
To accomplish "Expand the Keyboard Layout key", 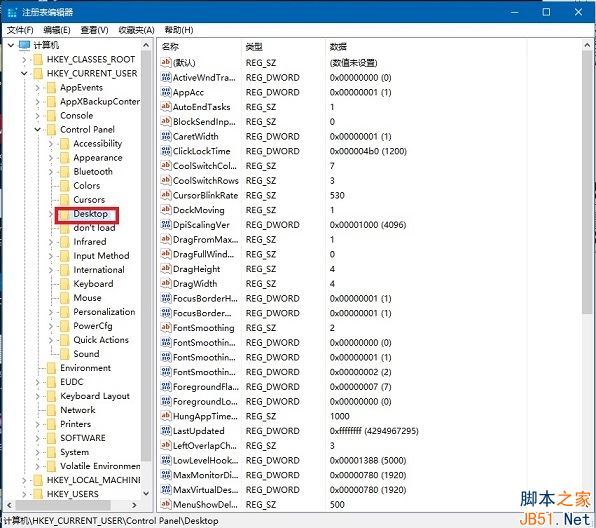I will pos(37,396).
